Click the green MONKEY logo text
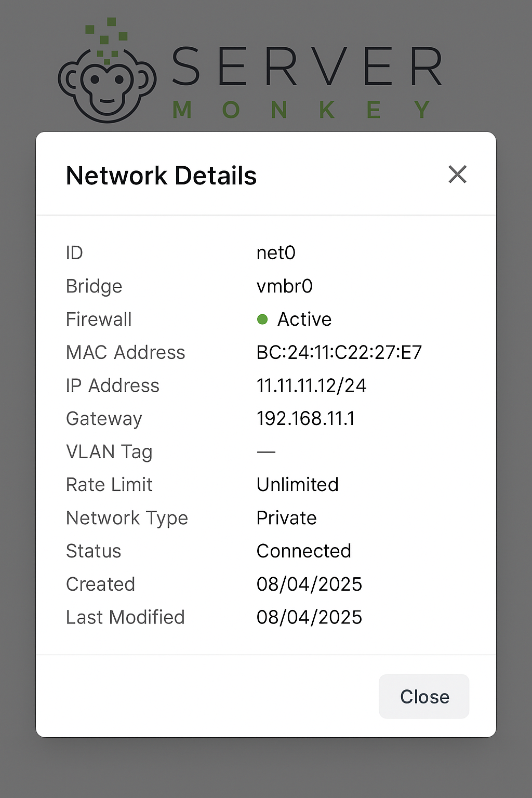This screenshot has width=532, height=798. click(x=301, y=110)
